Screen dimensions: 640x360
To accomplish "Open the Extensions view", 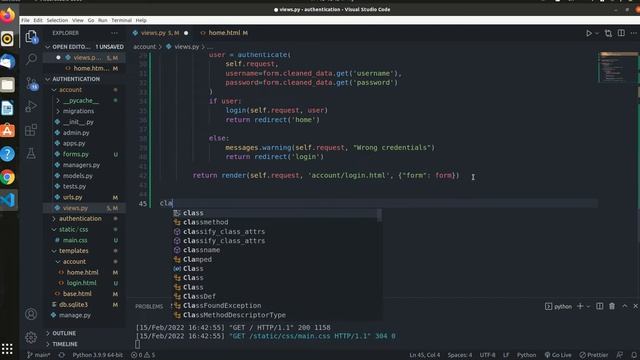I will [x=31, y=130].
